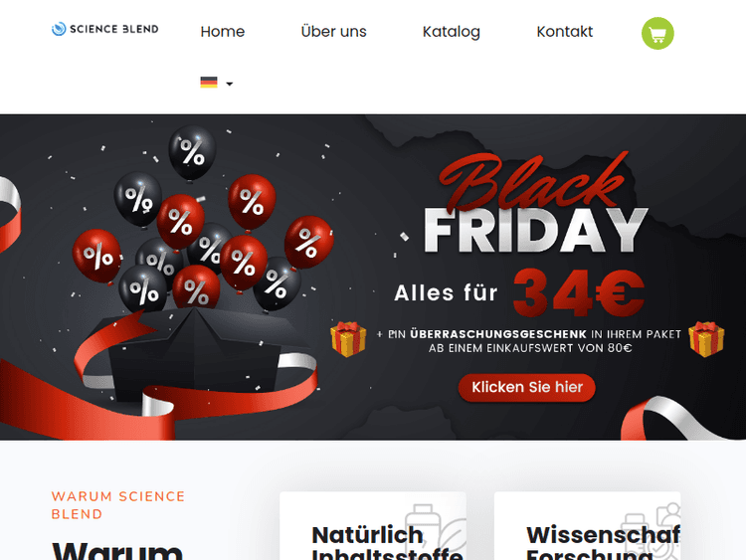Open the Natürlich Inhaltsstoffe card
Image resolution: width=746 pixels, height=560 pixels.
(373, 526)
